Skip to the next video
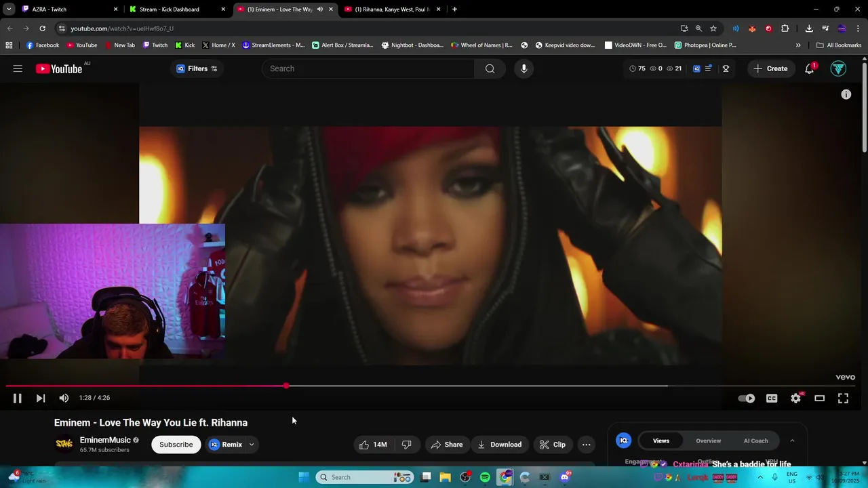This screenshot has height=488, width=868. 41,399
